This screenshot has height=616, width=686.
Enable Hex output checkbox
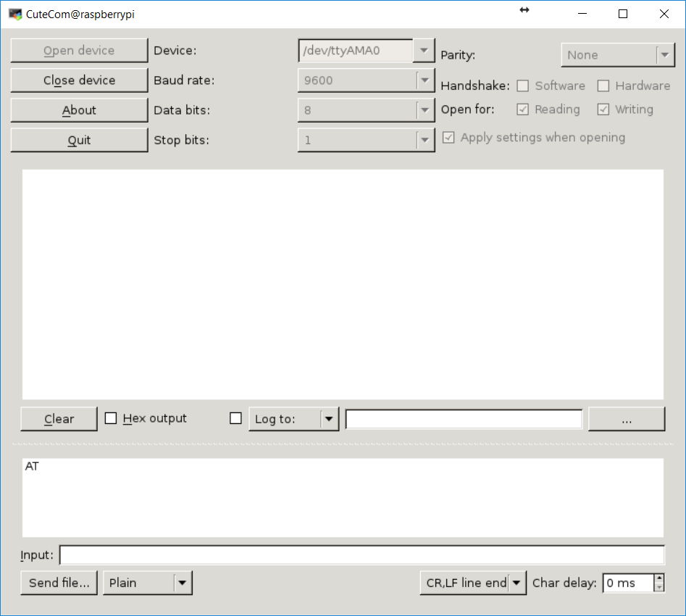coord(111,419)
